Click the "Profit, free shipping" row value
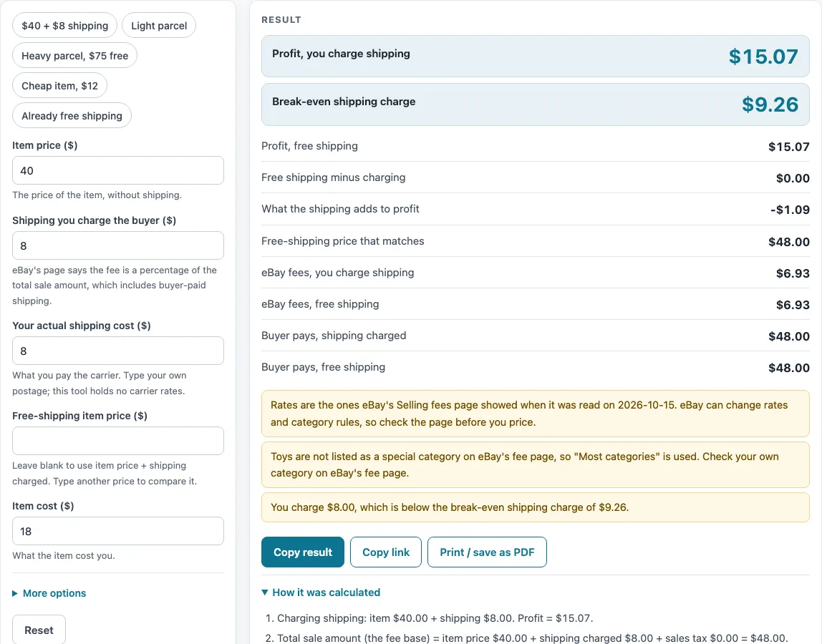Image resolution: width=822 pixels, height=644 pixels. [x=789, y=147]
